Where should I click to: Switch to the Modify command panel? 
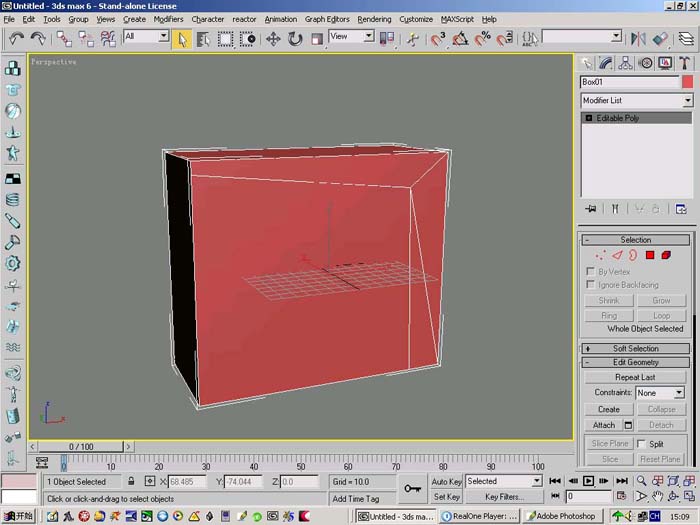click(606, 63)
